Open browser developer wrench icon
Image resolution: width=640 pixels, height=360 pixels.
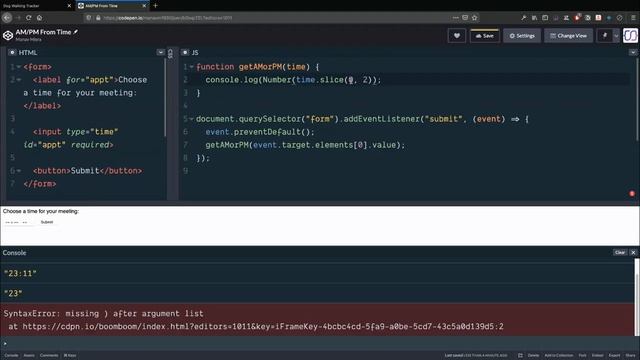point(524,18)
